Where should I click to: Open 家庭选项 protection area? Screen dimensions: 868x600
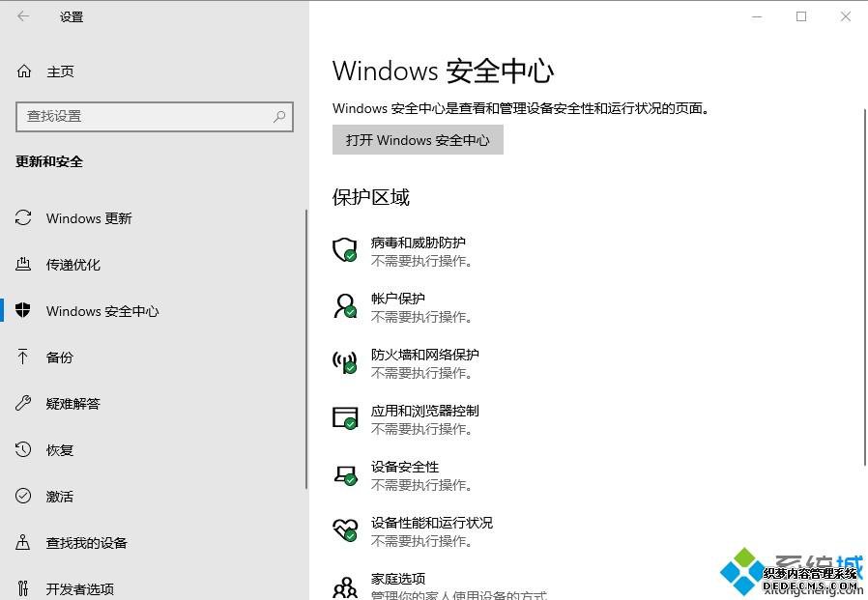point(440,586)
